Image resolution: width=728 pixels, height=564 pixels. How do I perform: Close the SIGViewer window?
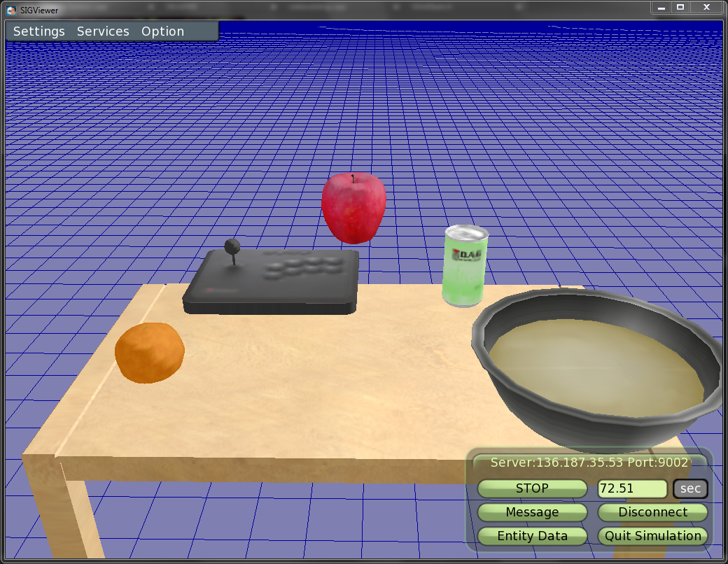pyautogui.click(x=706, y=7)
